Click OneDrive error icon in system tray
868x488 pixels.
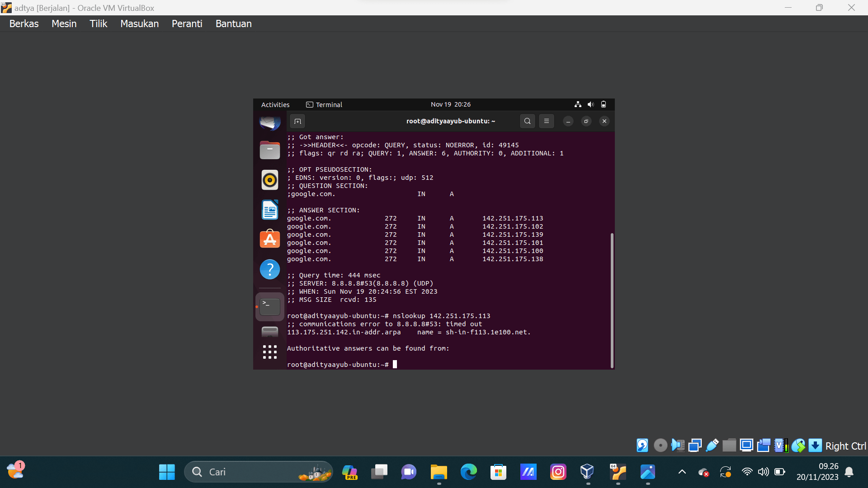tap(703, 472)
